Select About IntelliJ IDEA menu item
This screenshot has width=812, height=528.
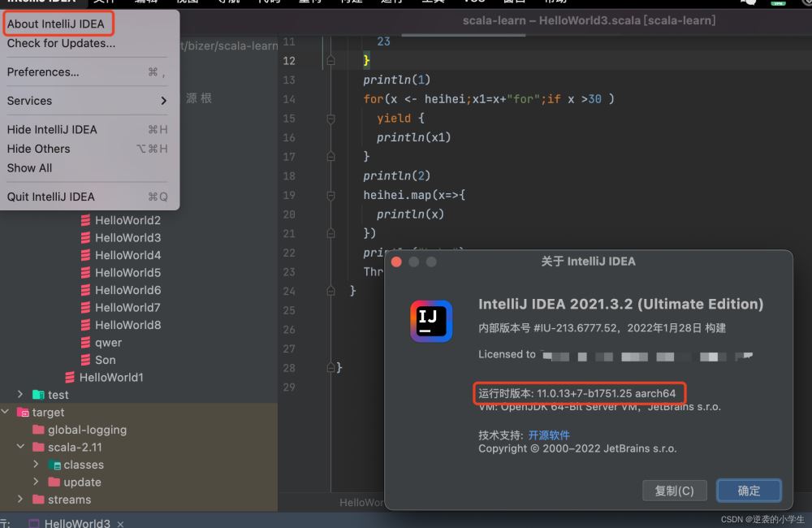point(56,24)
